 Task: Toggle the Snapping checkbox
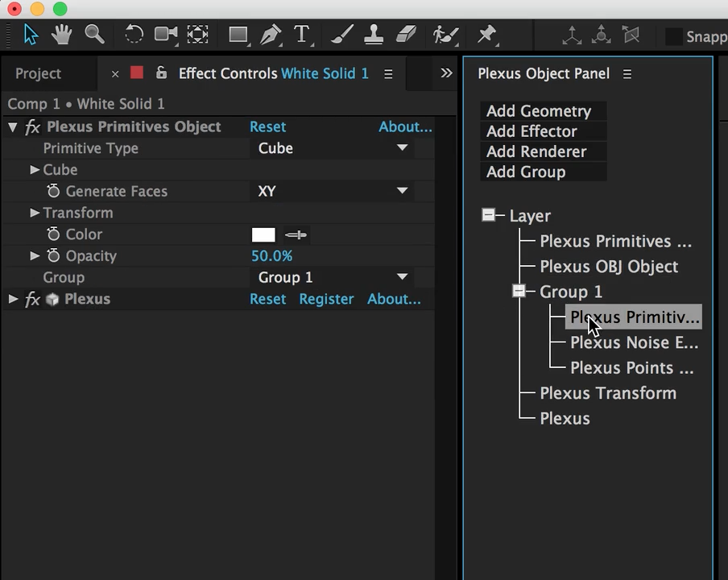tap(674, 36)
